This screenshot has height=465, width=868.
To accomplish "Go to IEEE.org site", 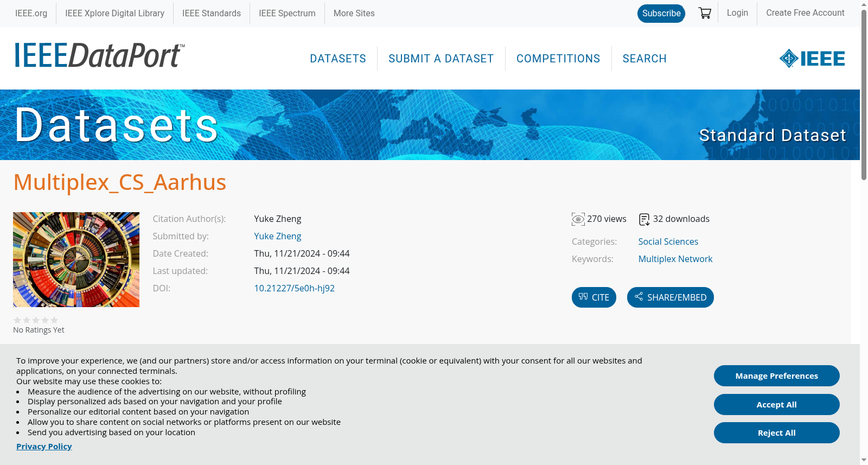I will coord(31,13).
